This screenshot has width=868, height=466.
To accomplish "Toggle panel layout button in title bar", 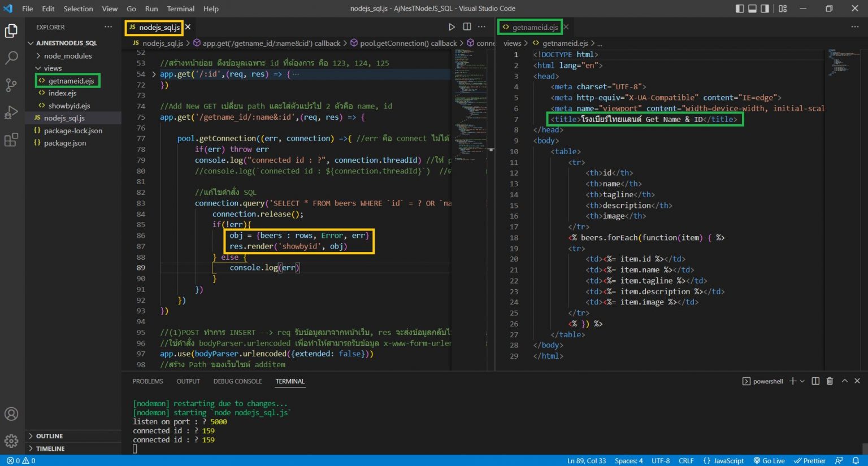I will click(x=752, y=8).
